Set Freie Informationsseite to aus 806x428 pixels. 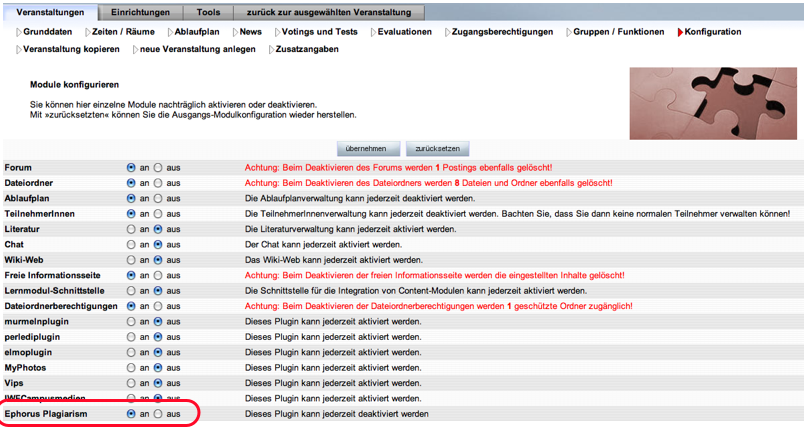(x=158, y=275)
